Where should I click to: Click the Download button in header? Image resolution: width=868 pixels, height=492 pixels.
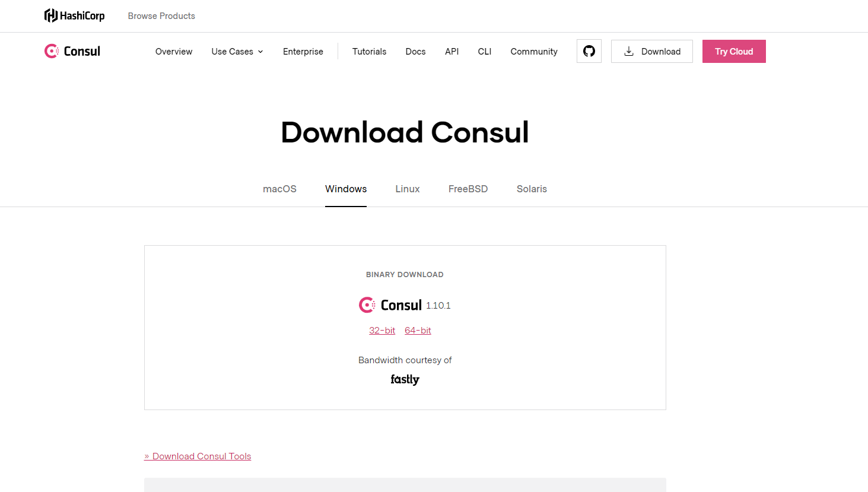click(x=652, y=51)
